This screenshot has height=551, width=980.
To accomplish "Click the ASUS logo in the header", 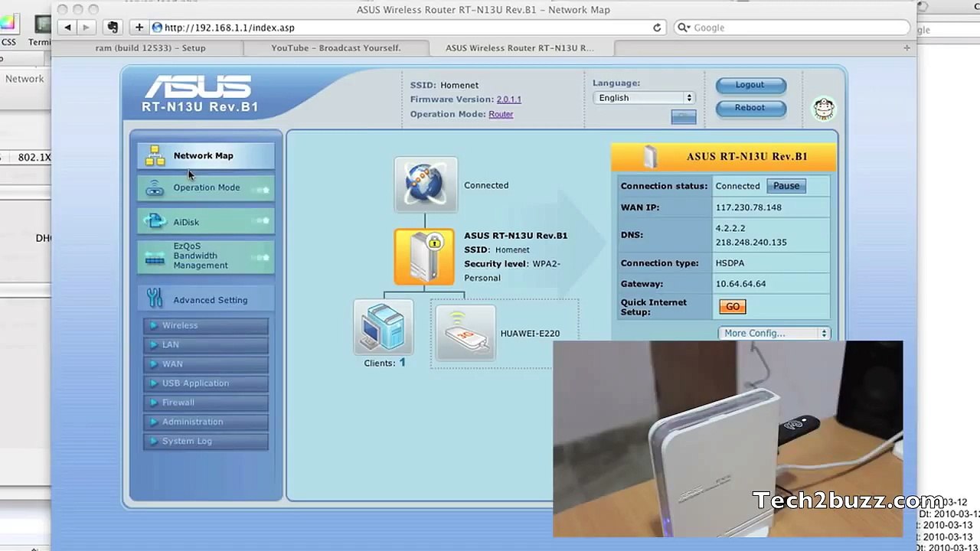I will pos(198,87).
